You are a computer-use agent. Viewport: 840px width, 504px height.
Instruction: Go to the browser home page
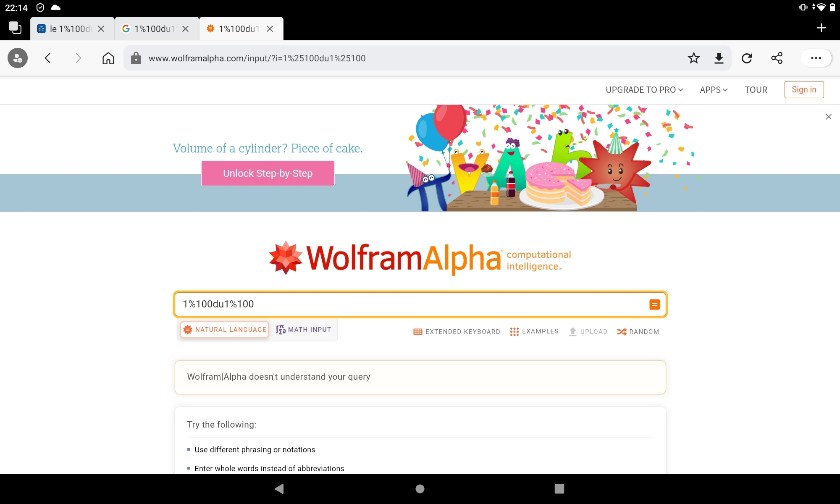(x=108, y=58)
